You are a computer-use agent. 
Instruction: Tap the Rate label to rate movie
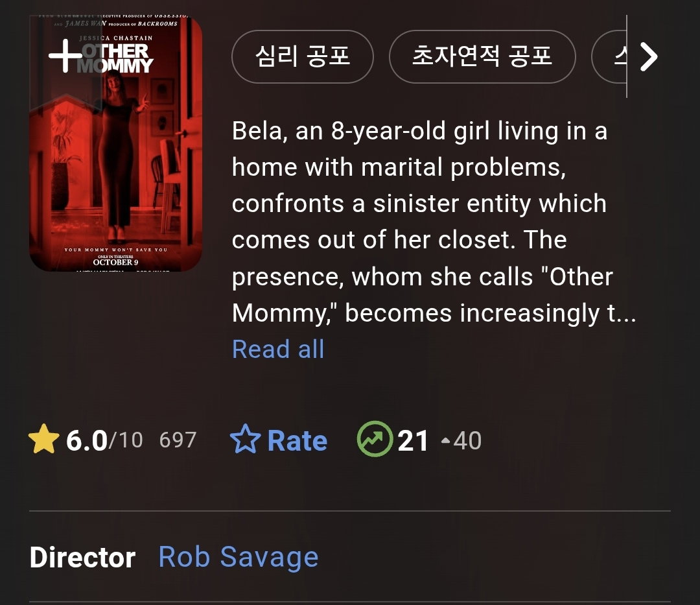(297, 441)
